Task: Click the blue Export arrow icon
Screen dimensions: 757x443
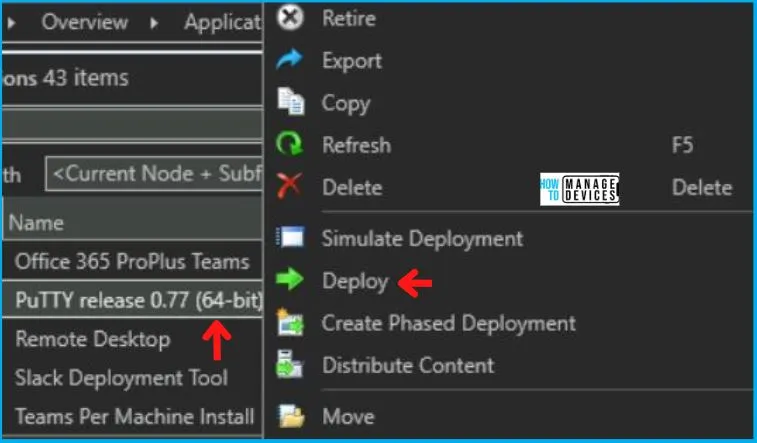Action: click(x=290, y=60)
